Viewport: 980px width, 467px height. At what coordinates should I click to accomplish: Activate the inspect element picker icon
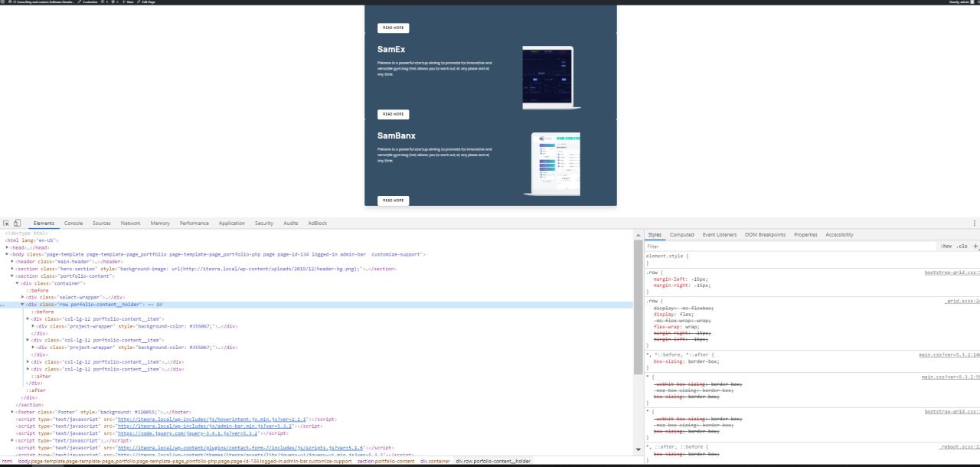click(x=6, y=223)
